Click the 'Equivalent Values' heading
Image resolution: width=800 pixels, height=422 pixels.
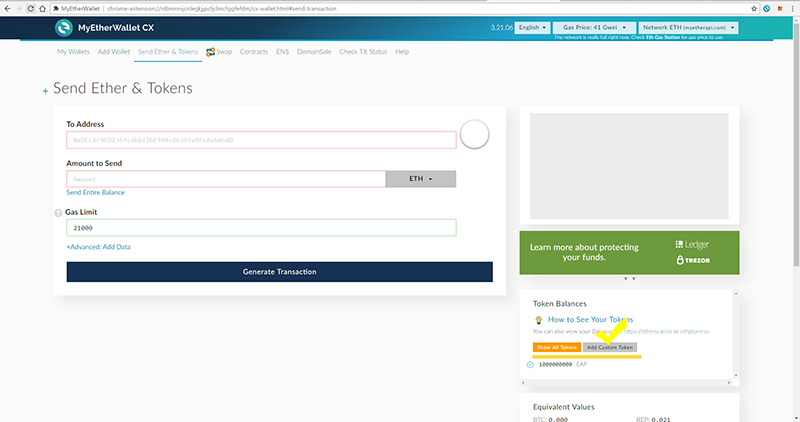click(564, 407)
